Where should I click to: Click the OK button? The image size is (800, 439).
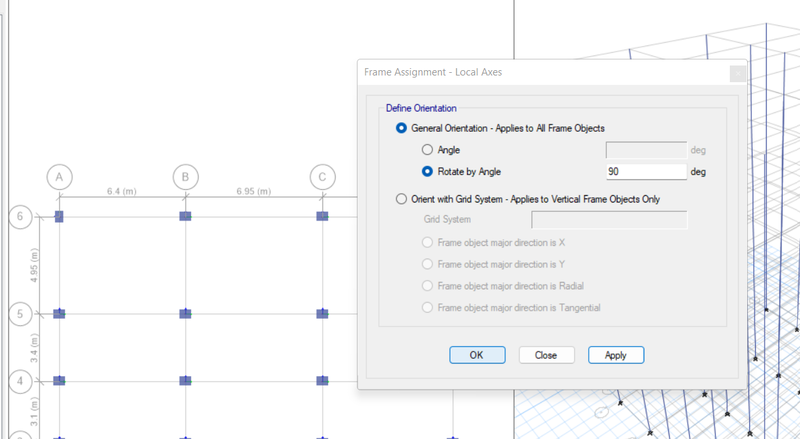477,355
